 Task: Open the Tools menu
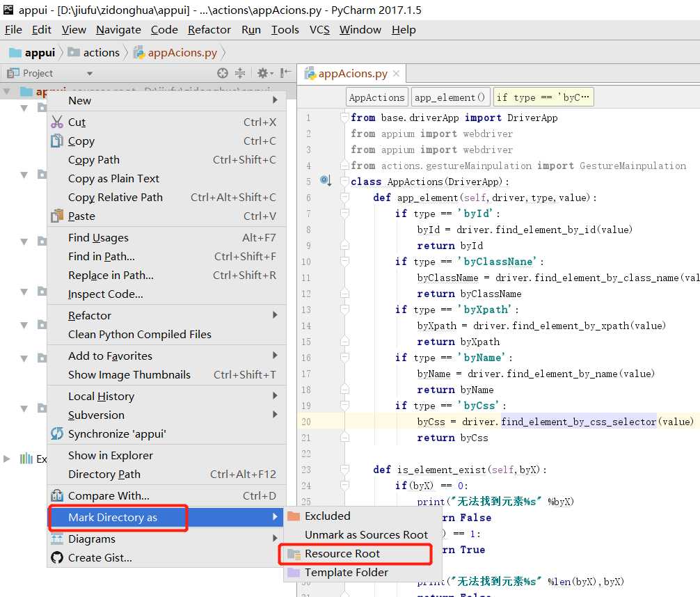pyautogui.click(x=285, y=30)
